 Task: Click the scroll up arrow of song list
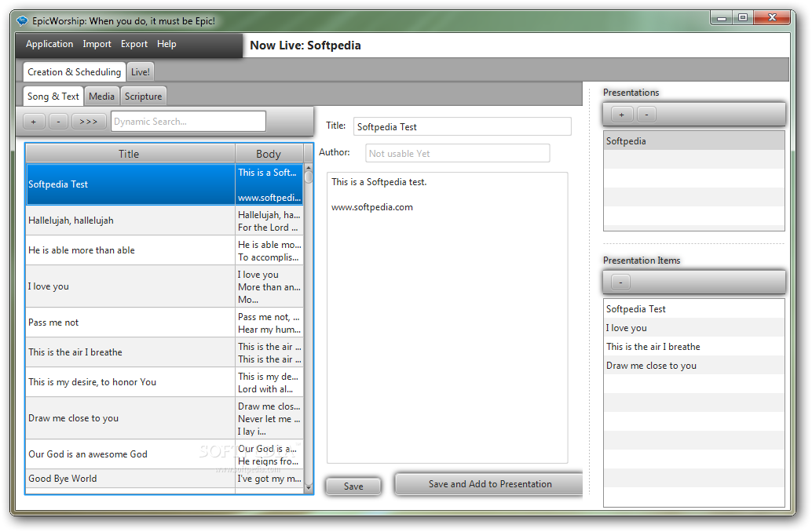pos(309,168)
